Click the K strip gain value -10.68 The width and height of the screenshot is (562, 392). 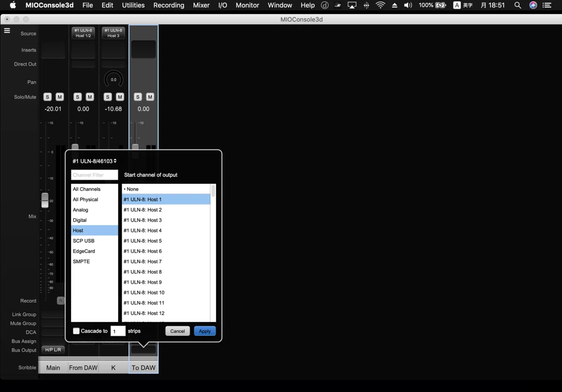(x=113, y=109)
